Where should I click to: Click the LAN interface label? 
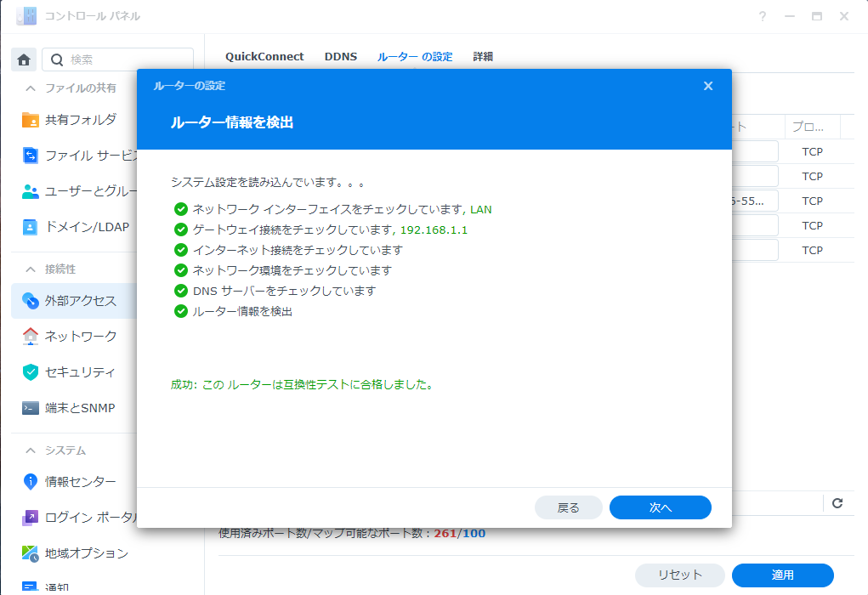point(481,209)
